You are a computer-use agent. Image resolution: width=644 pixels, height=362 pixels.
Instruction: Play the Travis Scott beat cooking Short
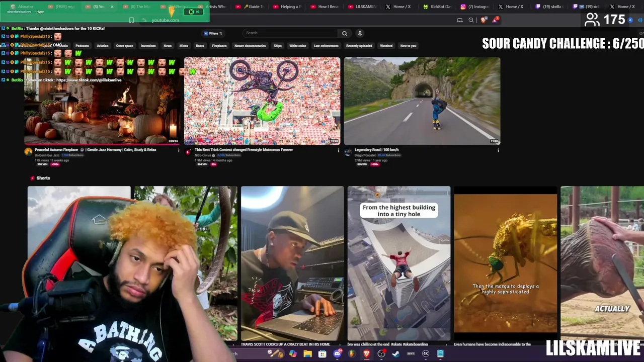point(292,263)
